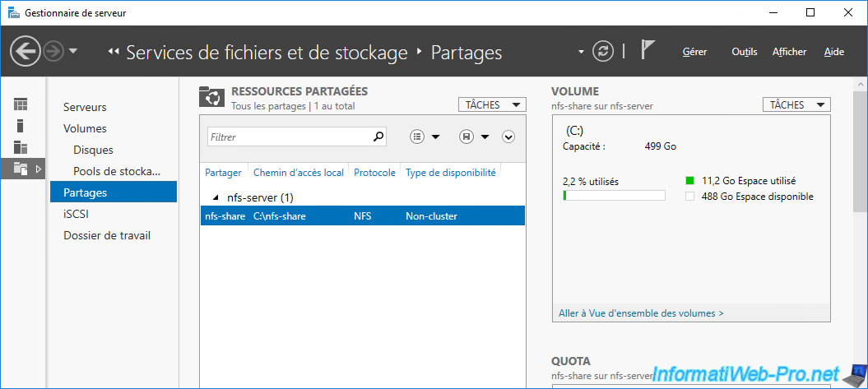This screenshot has height=389, width=868.
Task: Click the File and Storage Services sidebar icon
Action: (x=21, y=169)
